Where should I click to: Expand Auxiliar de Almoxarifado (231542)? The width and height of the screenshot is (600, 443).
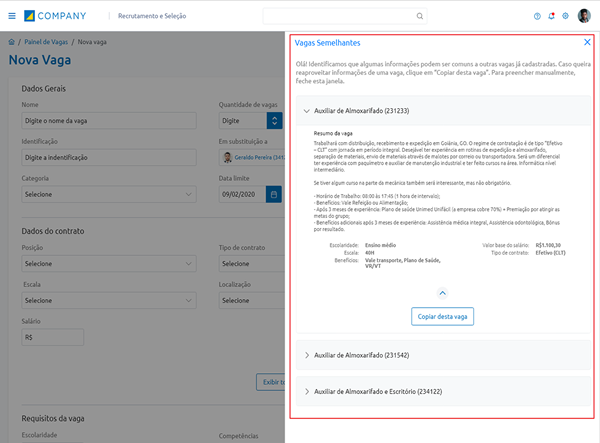click(306, 355)
